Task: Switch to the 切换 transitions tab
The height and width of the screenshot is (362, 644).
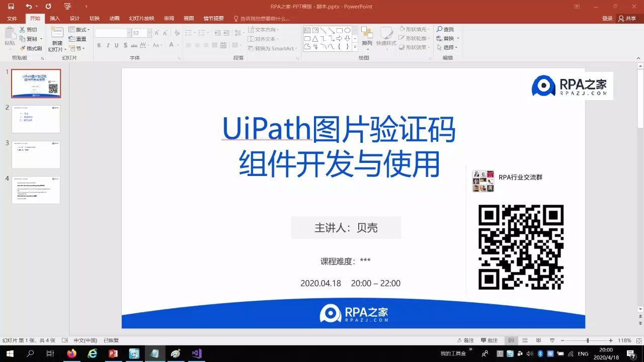Action: (x=95, y=19)
